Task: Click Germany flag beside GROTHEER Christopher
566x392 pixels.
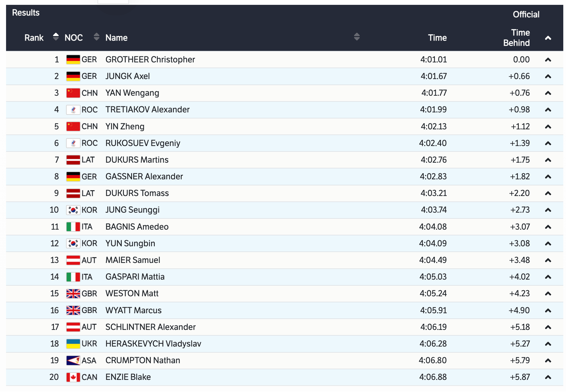Action: pos(73,60)
